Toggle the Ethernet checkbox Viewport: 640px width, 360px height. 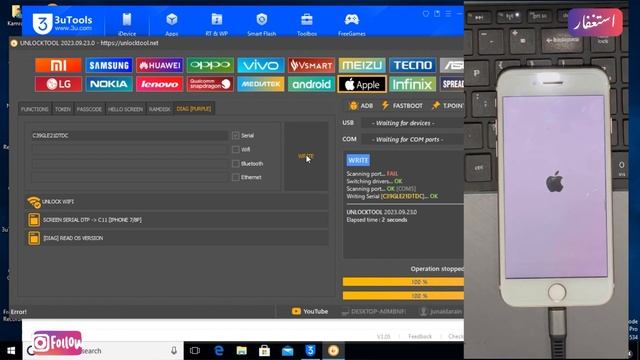[236, 177]
